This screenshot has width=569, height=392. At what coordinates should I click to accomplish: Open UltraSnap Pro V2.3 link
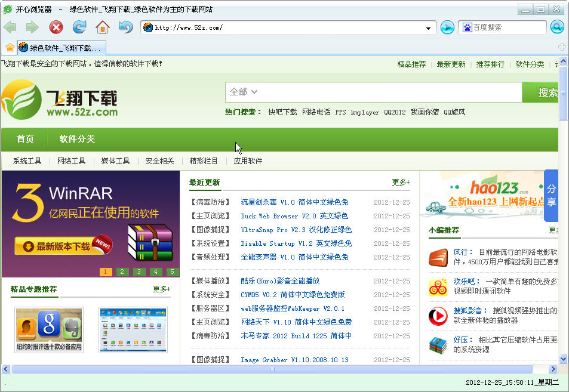[x=296, y=230]
